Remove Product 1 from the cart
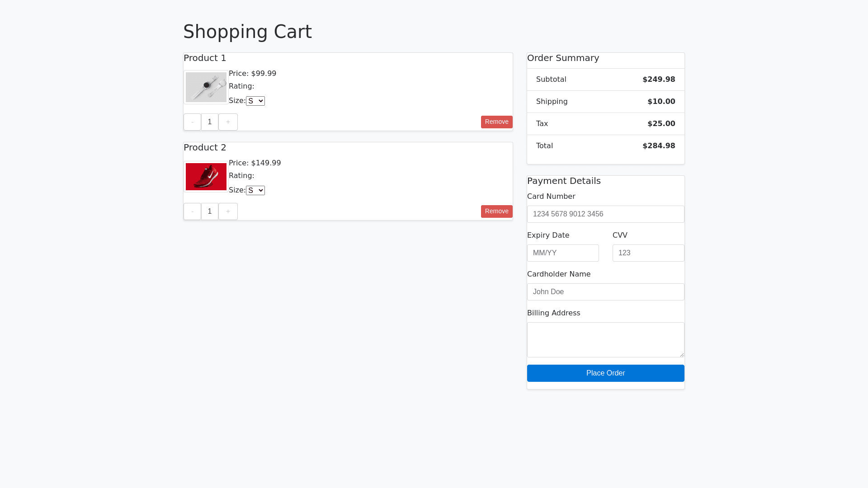The width and height of the screenshot is (868, 488). 496,122
